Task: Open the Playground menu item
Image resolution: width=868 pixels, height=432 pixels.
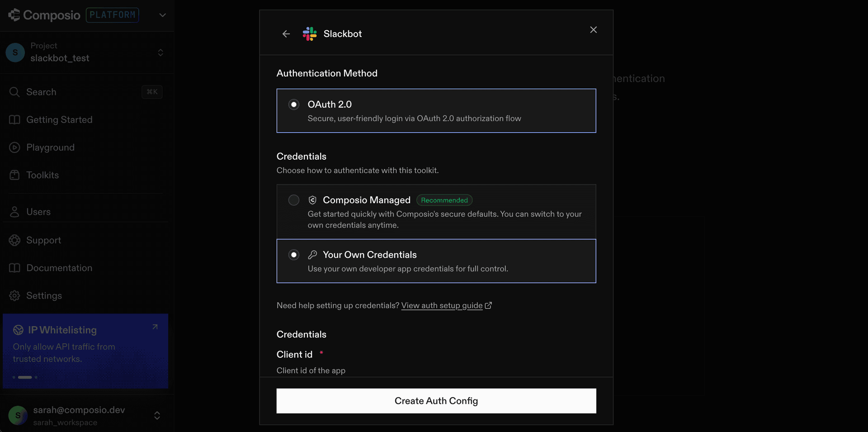Action: (50, 147)
